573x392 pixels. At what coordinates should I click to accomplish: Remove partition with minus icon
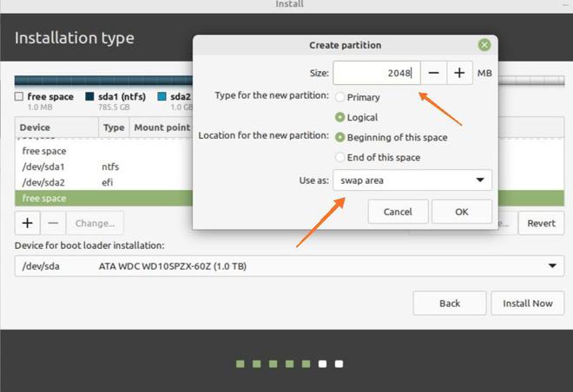[x=53, y=223]
